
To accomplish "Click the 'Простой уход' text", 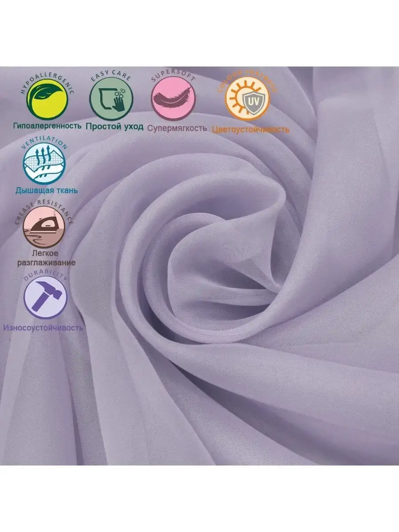I will [114, 126].
